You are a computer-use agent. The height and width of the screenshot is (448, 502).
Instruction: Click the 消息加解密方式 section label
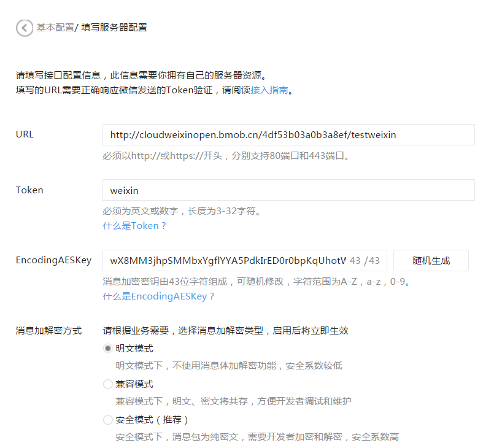(x=48, y=331)
